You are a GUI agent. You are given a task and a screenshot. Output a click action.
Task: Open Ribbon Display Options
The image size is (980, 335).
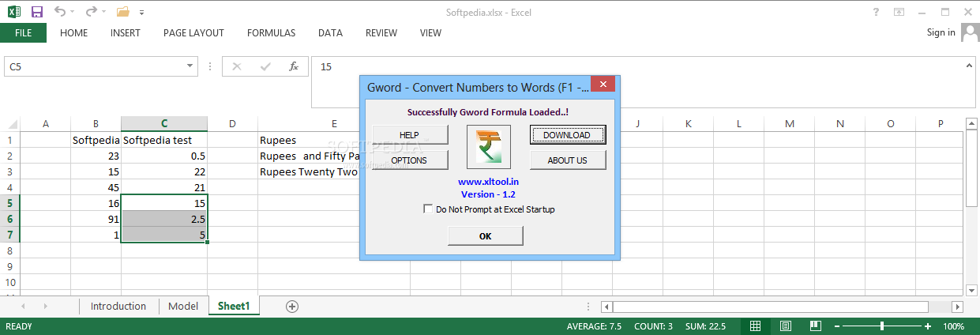pos(899,12)
